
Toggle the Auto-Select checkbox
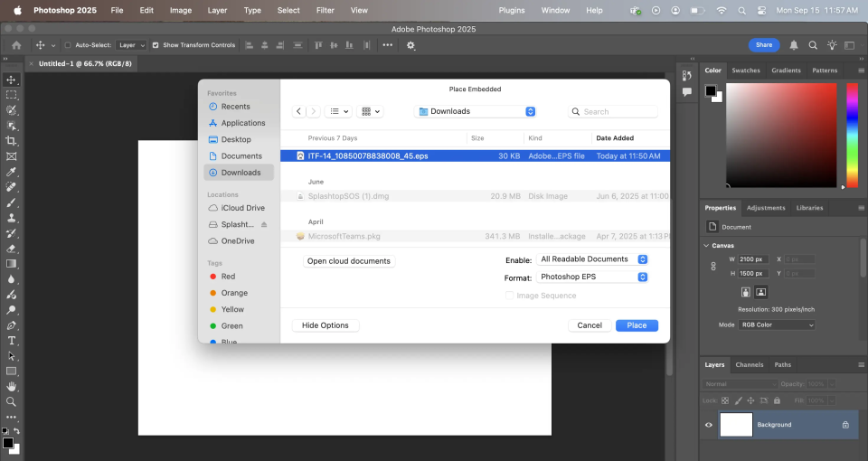tap(68, 45)
